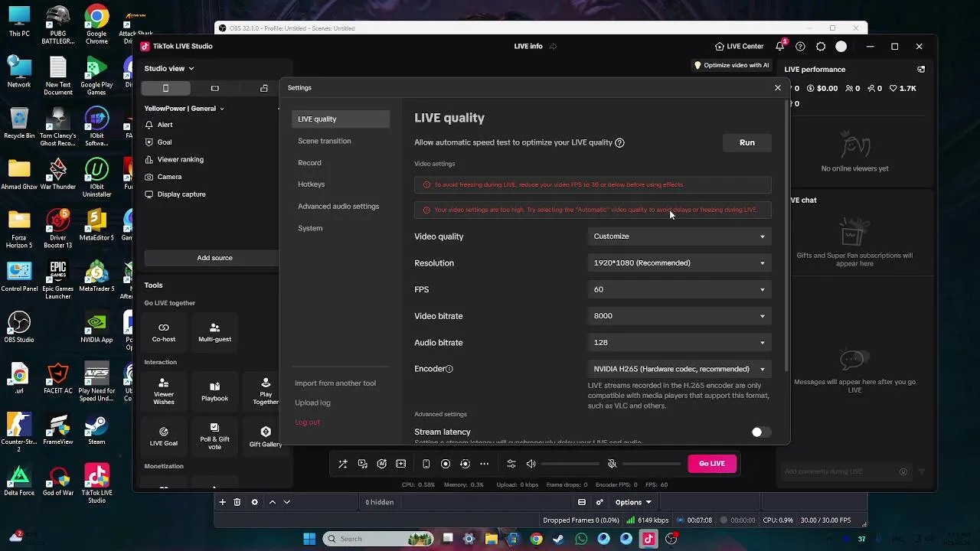Click the AI badge icon in bottom toolbar
This screenshot has height=551, width=980.
(381, 464)
